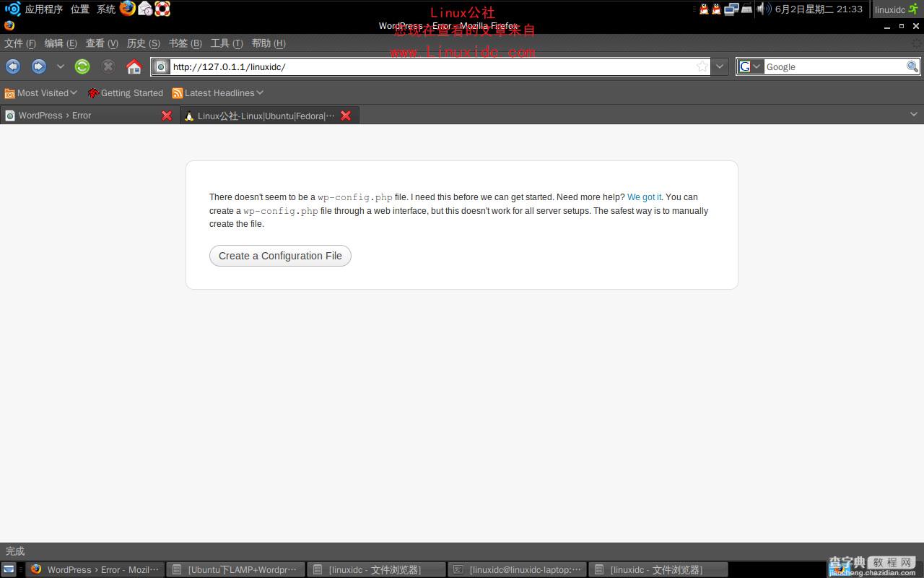This screenshot has width=924, height=578.
Task: Click the 完成 status bar text
Action: click(x=15, y=551)
